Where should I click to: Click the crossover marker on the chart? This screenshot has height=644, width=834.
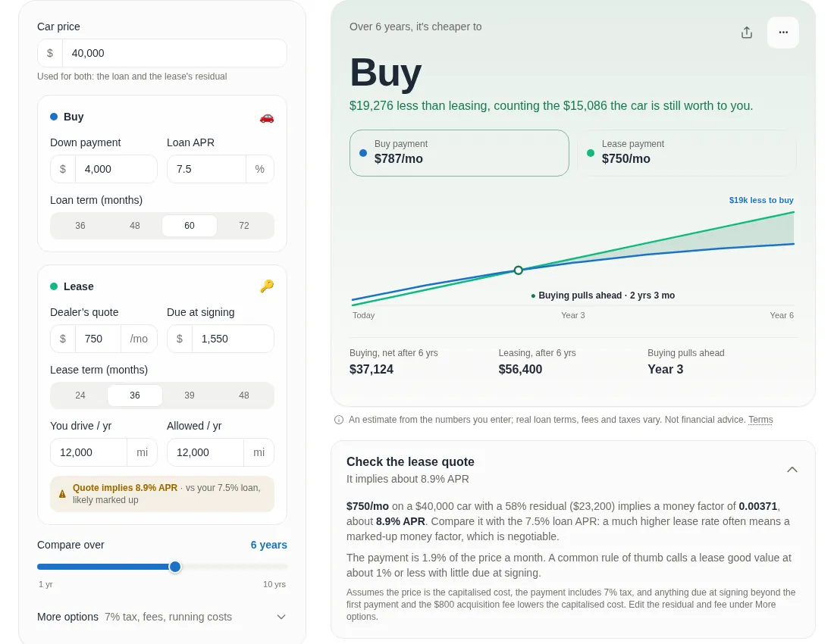coord(518,270)
